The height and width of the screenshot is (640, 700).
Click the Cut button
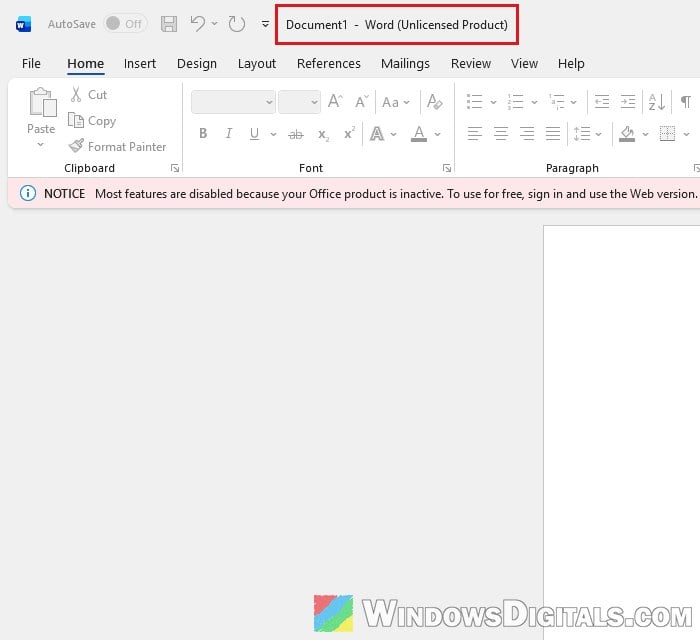coord(88,95)
